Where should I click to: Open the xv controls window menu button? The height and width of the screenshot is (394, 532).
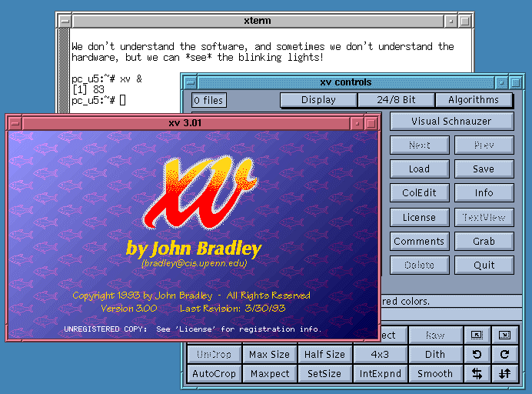pos(191,82)
